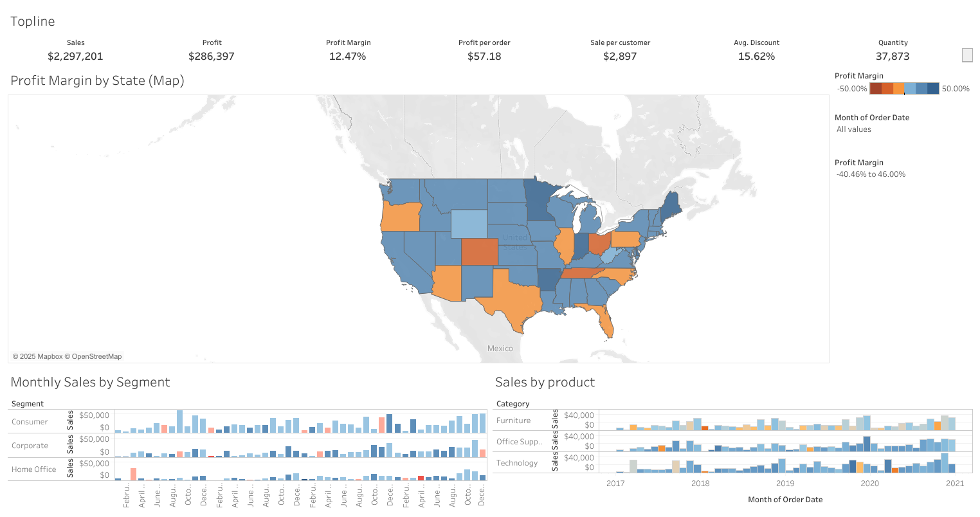Click the Profit Margin KPI showing 12.47%
This screenshot has height=517, width=980.
tap(348, 56)
